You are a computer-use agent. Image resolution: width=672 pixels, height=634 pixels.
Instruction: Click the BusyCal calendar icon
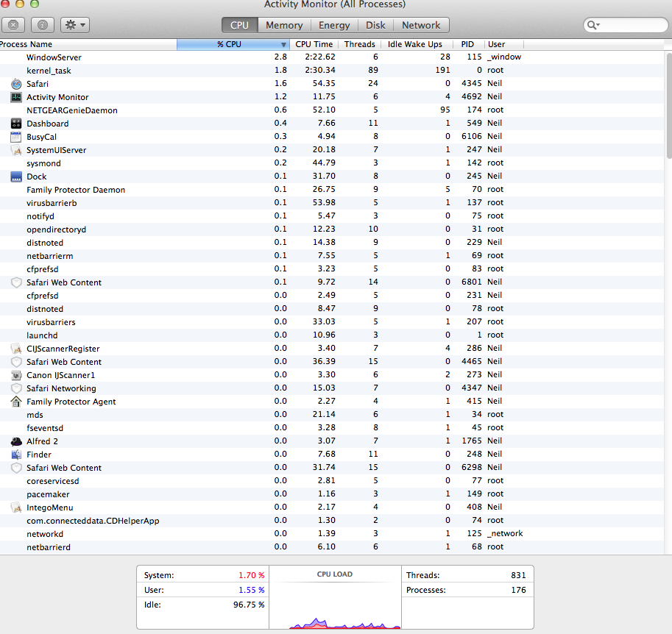(x=16, y=137)
